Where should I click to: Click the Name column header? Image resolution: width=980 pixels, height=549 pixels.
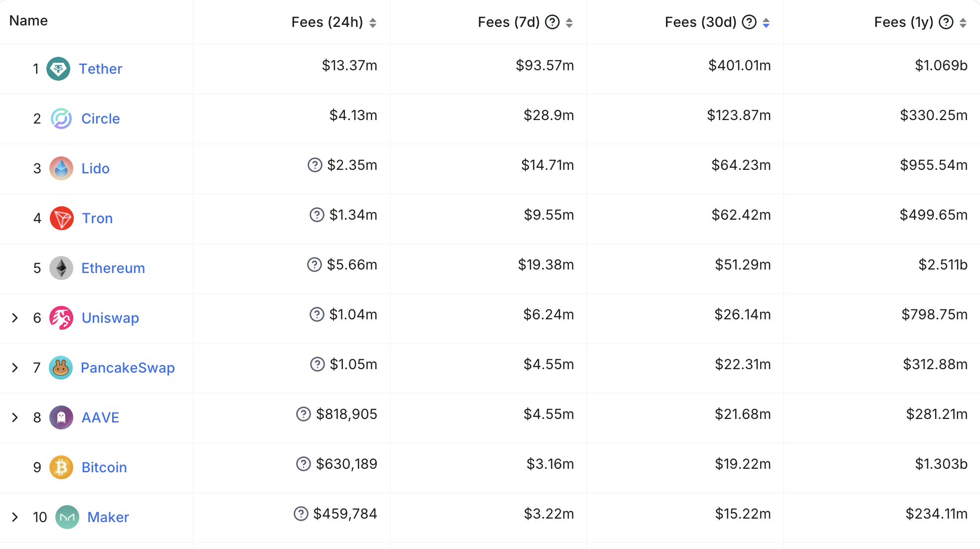tap(28, 21)
